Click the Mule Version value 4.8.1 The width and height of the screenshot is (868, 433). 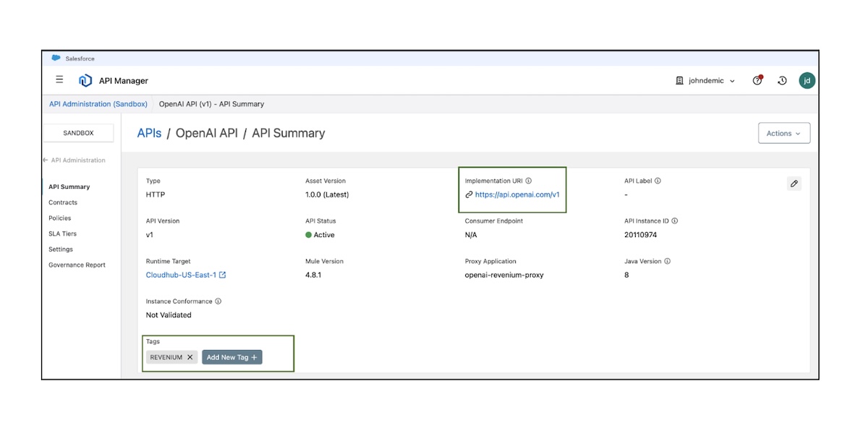point(312,275)
